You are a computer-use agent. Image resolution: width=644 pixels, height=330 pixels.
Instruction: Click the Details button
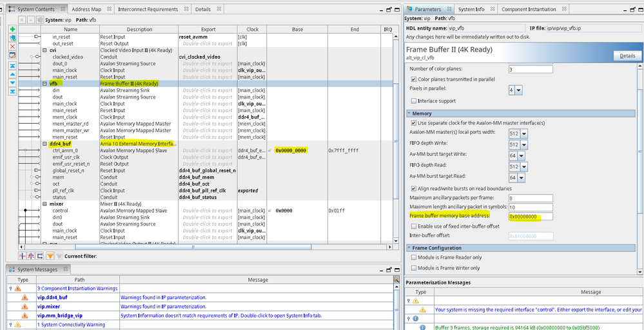click(627, 56)
